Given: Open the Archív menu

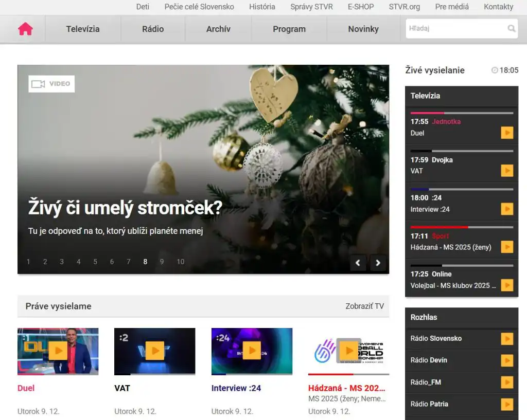Looking at the screenshot, I should pyautogui.click(x=218, y=29).
